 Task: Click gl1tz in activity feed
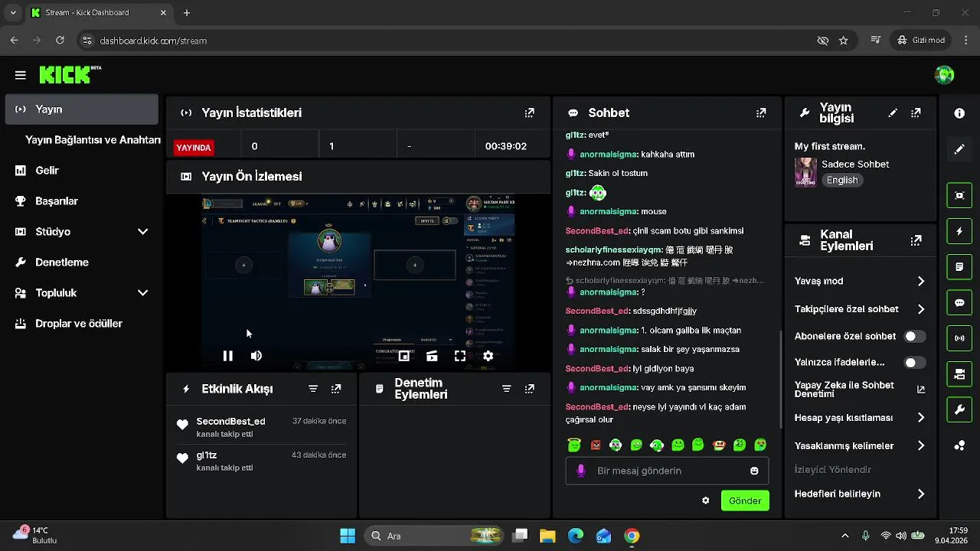click(x=207, y=455)
